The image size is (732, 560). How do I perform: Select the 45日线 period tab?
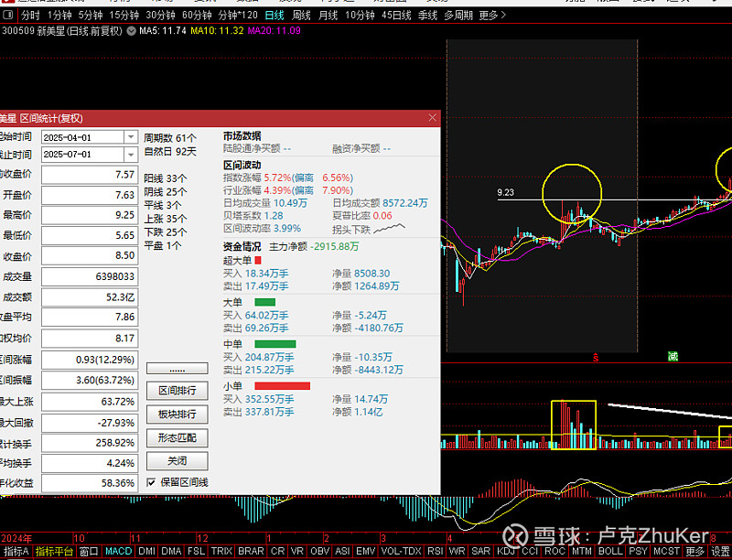click(x=396, y=16)
